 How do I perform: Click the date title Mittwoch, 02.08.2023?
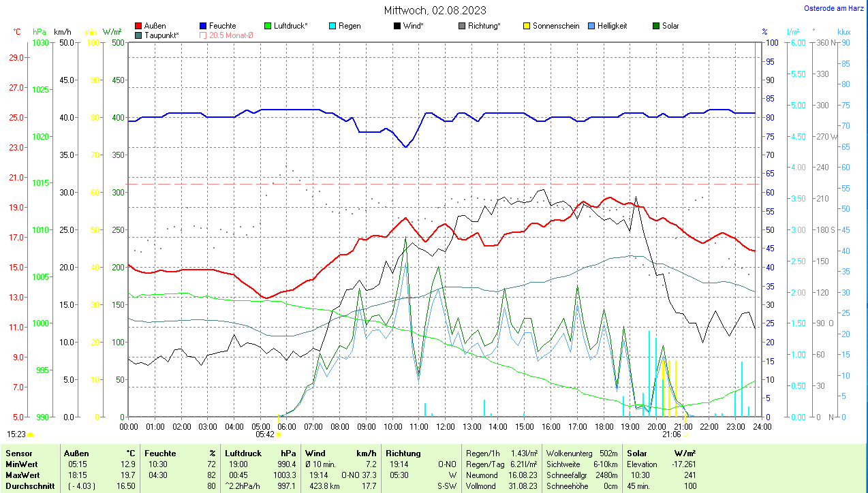pyautogui.click(x=435, y=10)
